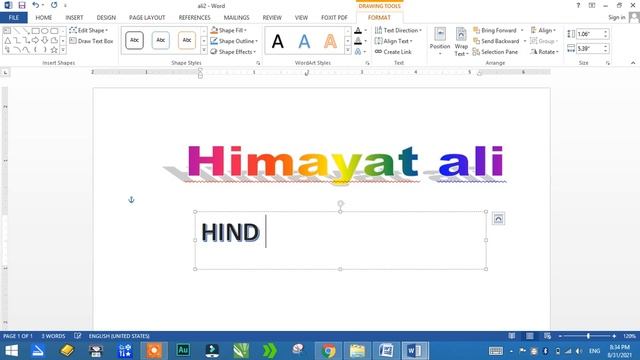
Task: Click the zoom in plus button
Action: coord(614,336)
